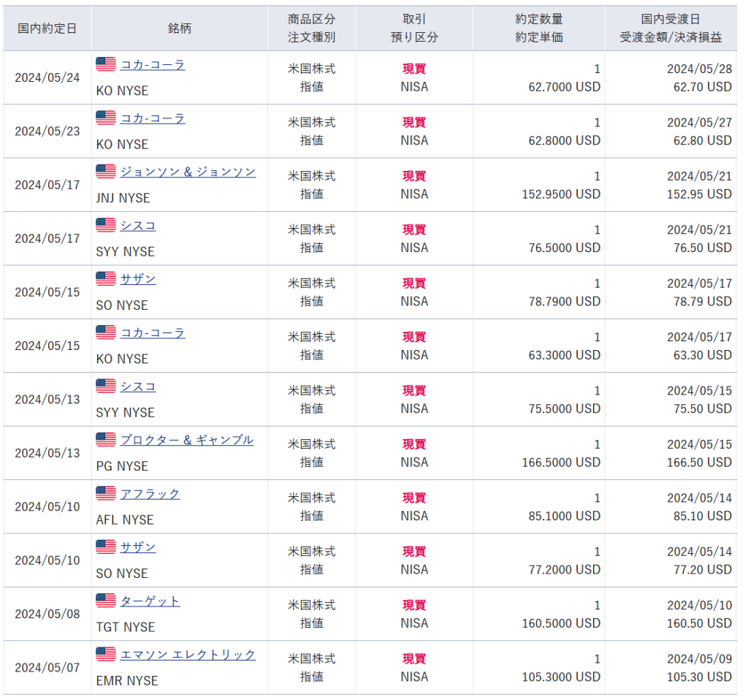Select the サザン flag in the 2024/05/10 row

(x=106, y=547)
